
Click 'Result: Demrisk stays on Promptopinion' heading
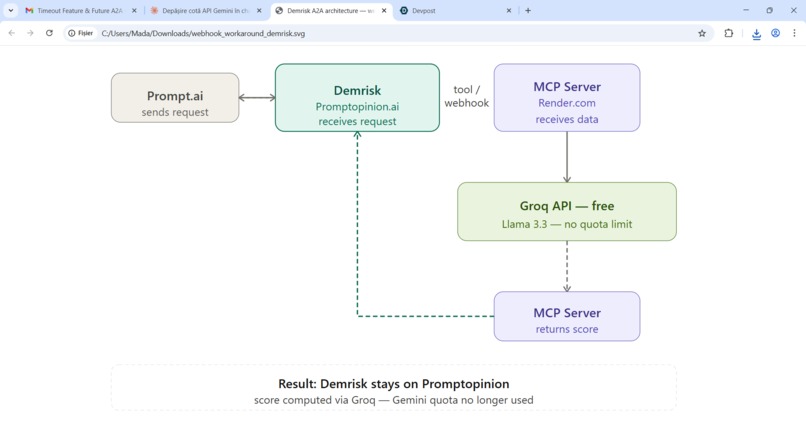tap(394, 384)
